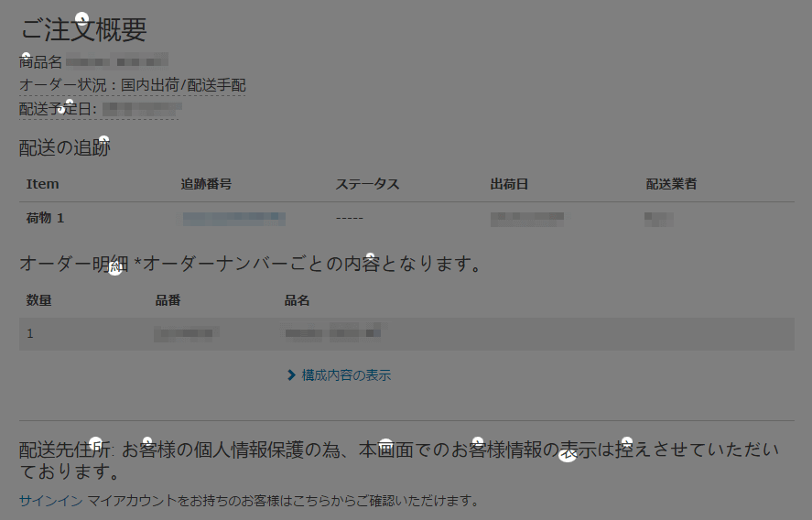Viewport: 812px width, 520px height.
Task: Select the 配送の追跡 section heading
Action: point(65,147)
